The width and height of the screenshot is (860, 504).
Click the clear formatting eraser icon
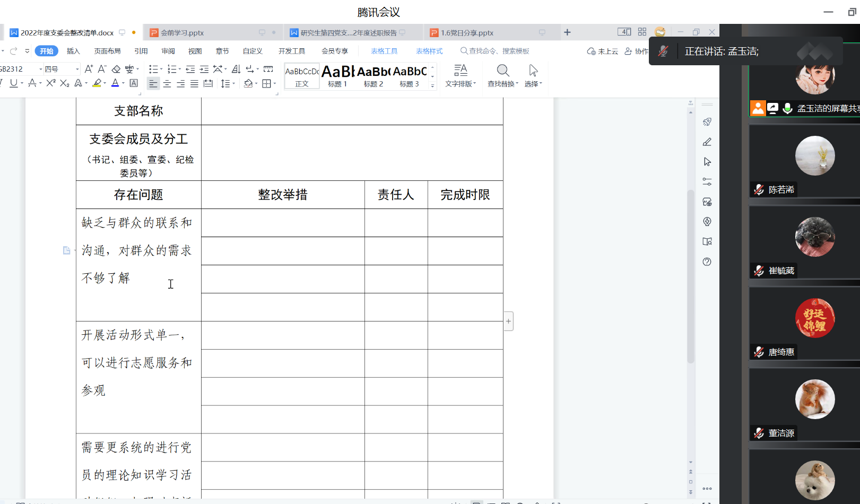tap(116, 69)
